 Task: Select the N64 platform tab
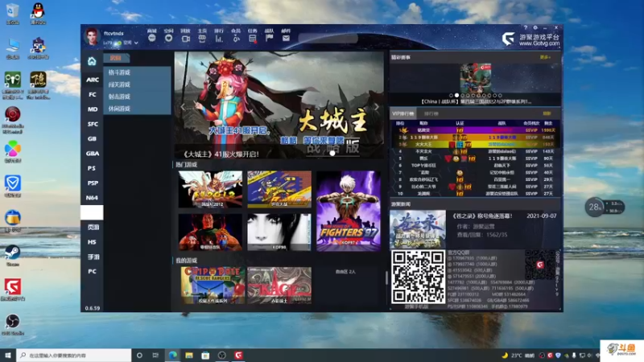pyautogui.click(x=92, y=198)
